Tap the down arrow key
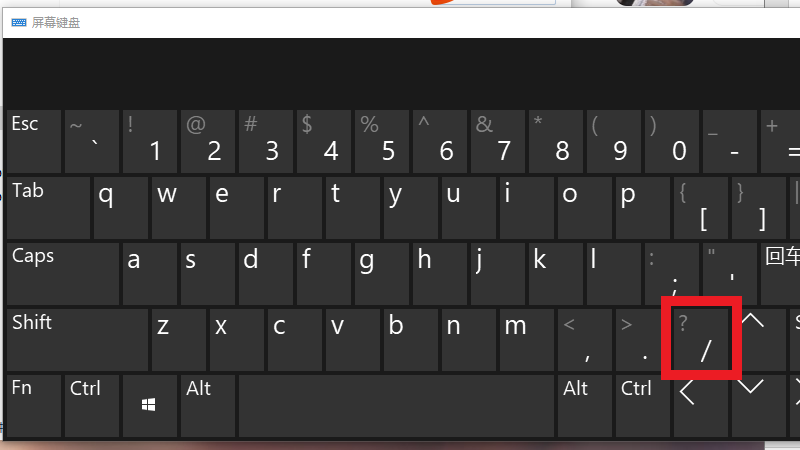 (759, 406)
